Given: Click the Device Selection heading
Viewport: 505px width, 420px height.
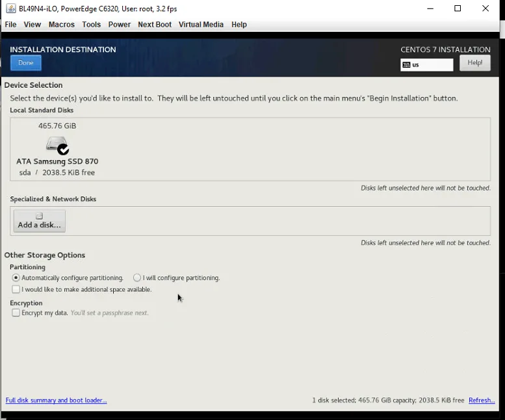Looking at the screenshot, I should pyautogui.click(x=34, y=85).
